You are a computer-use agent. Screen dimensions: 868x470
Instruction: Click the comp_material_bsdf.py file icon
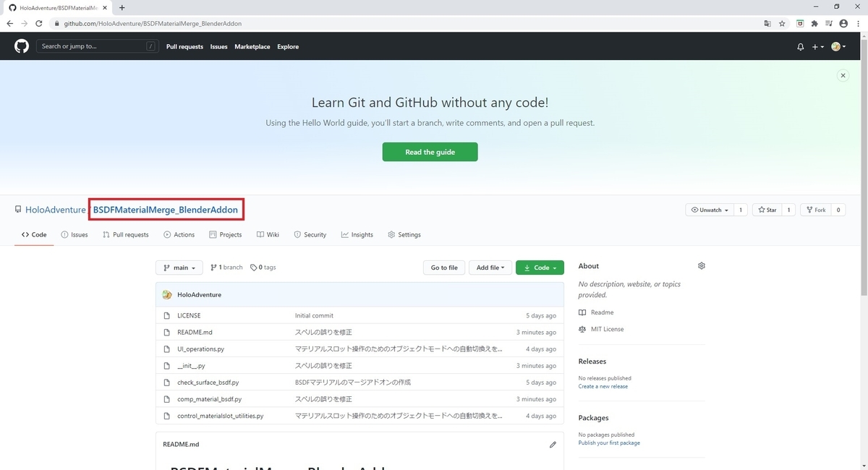pyautogui.click(x=167, y=399)
